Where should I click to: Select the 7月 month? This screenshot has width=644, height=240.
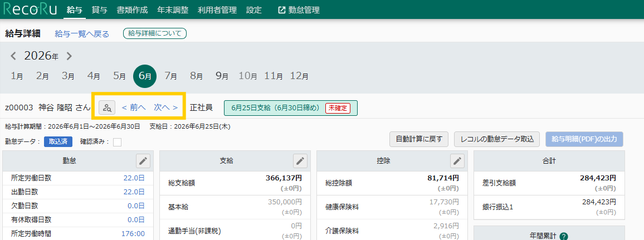point(170,76)
